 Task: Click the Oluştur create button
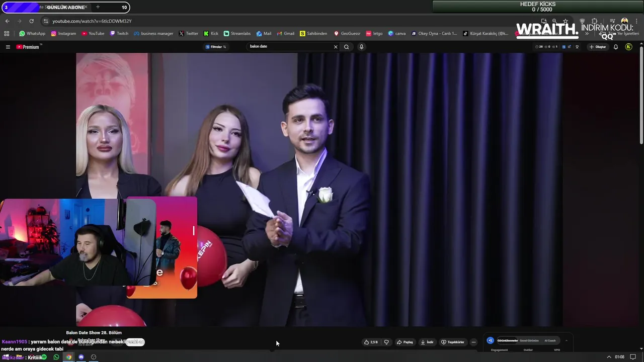(x=598, y=47)
